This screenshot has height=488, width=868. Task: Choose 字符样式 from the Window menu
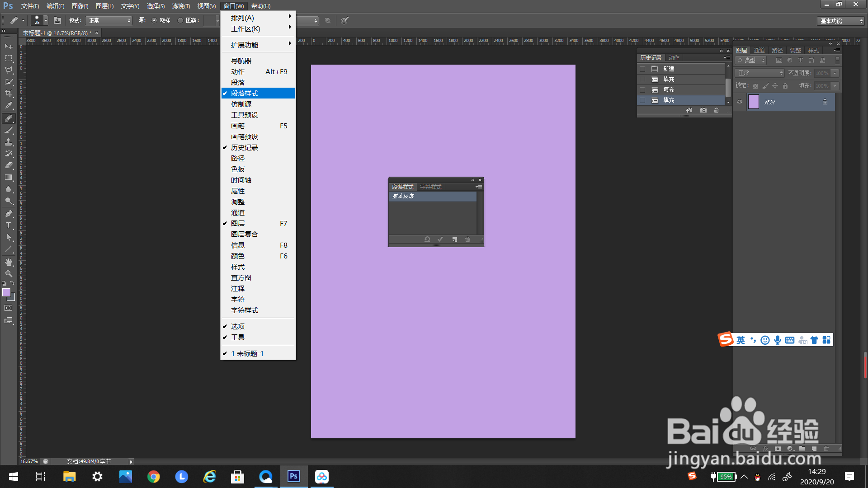click(x=245, y=310)
